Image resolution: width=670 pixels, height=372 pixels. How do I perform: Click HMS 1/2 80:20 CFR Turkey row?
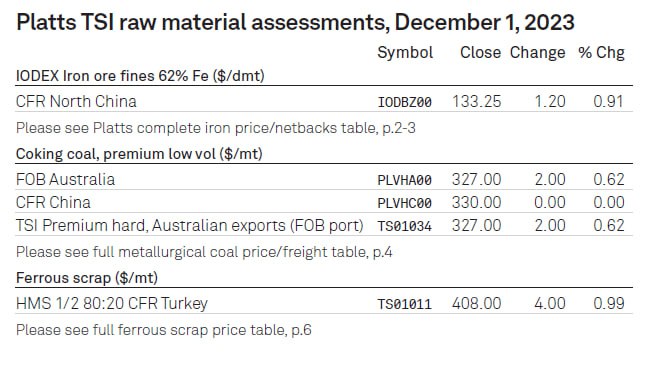tap(324, 303)
